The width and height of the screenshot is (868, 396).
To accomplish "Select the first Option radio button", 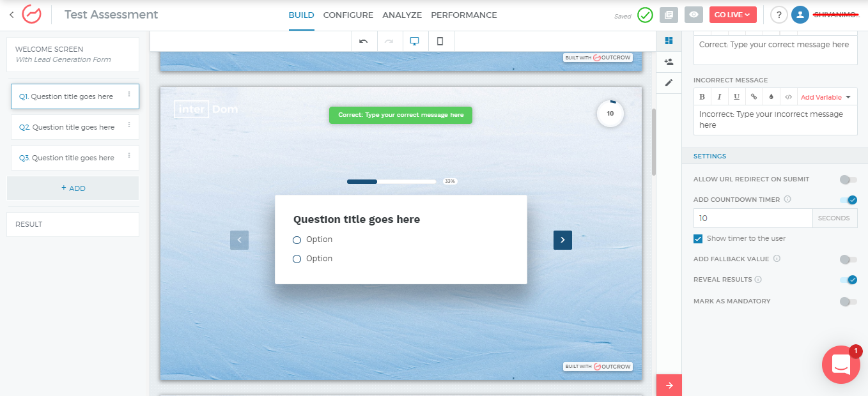I will pos(297,240).
